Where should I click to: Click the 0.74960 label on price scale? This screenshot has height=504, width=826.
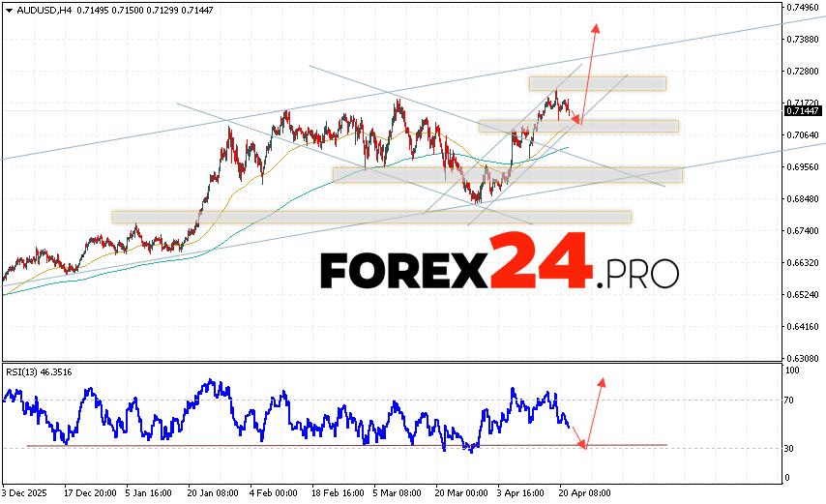(x=803, y=8)
